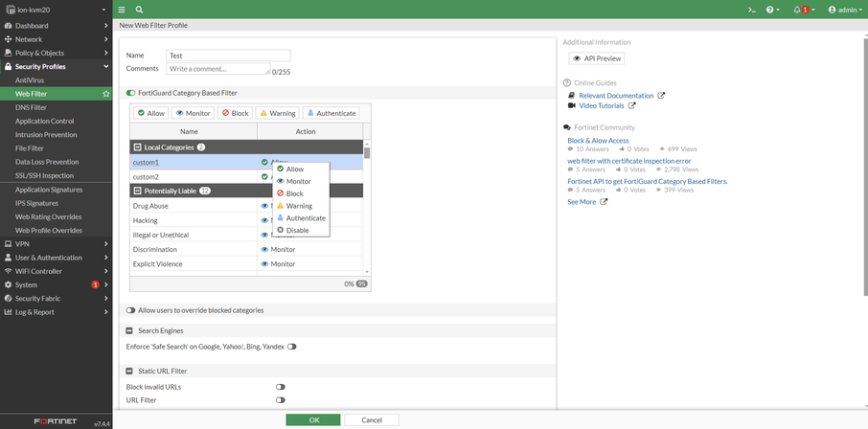Open the help question-mark menu

click(773, 10)
